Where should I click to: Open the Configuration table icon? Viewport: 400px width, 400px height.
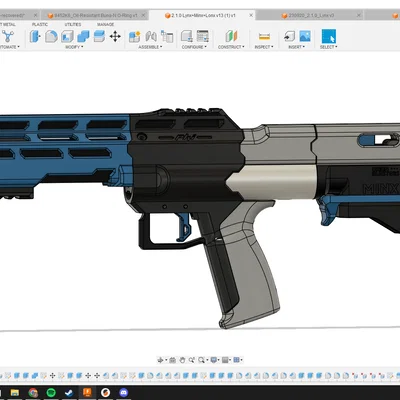pyautogui.click(x=203, y=36)
